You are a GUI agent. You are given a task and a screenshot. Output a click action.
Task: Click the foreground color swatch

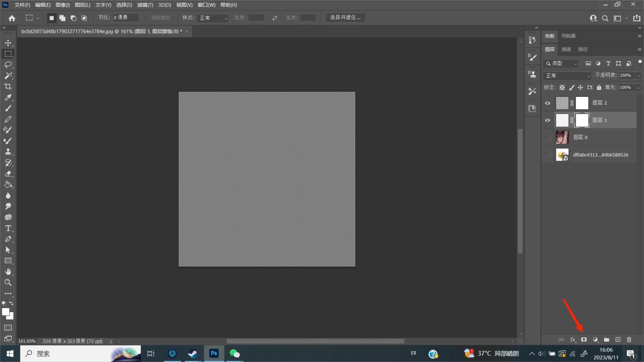5,312
